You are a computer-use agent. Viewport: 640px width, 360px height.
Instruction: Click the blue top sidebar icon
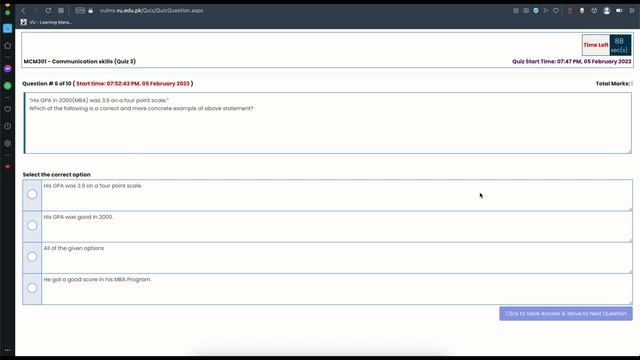click(8, 28)
